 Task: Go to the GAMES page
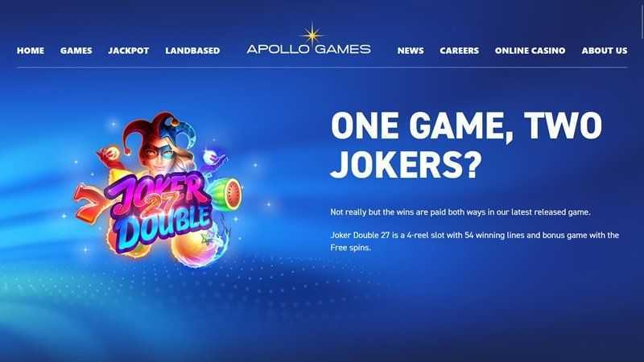tap(76, 51)
